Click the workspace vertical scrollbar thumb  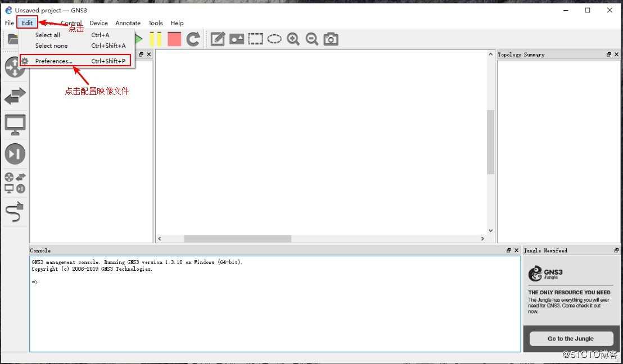pyautogui.click(x=491, y=142)
